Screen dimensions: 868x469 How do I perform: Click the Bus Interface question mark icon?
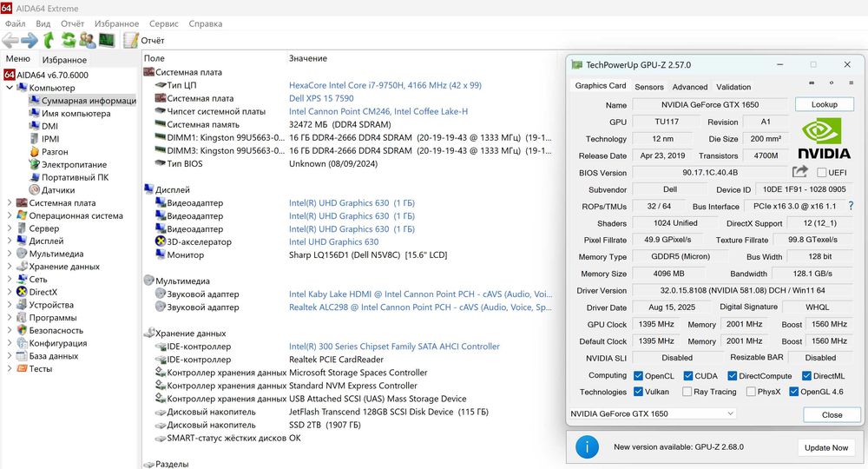point(851,206)
